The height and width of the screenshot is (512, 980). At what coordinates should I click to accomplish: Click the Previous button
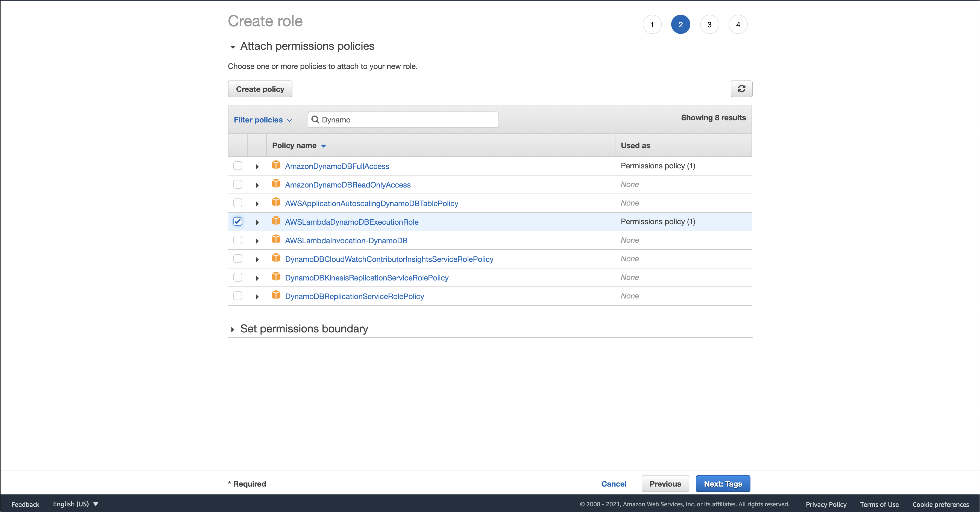click(x=665, y=484)
